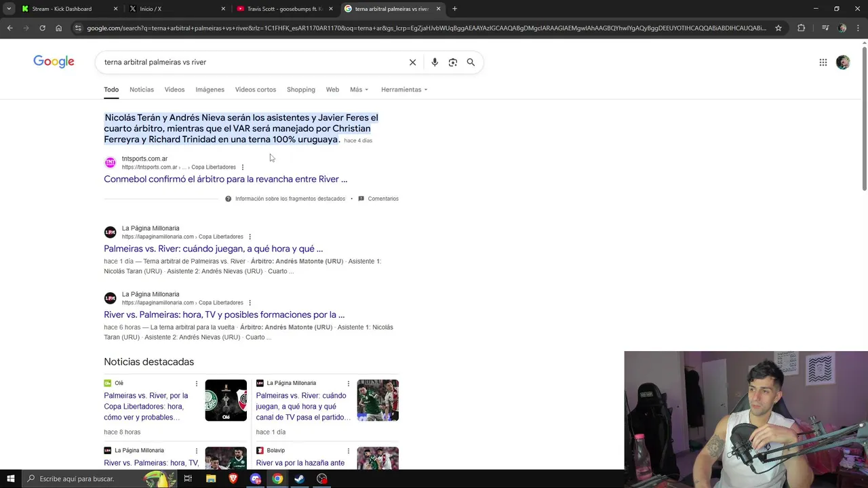868x488 pixels.
Task: Select the Videos cortos filter
Action: pyautogui.click(x=256, y=89)
